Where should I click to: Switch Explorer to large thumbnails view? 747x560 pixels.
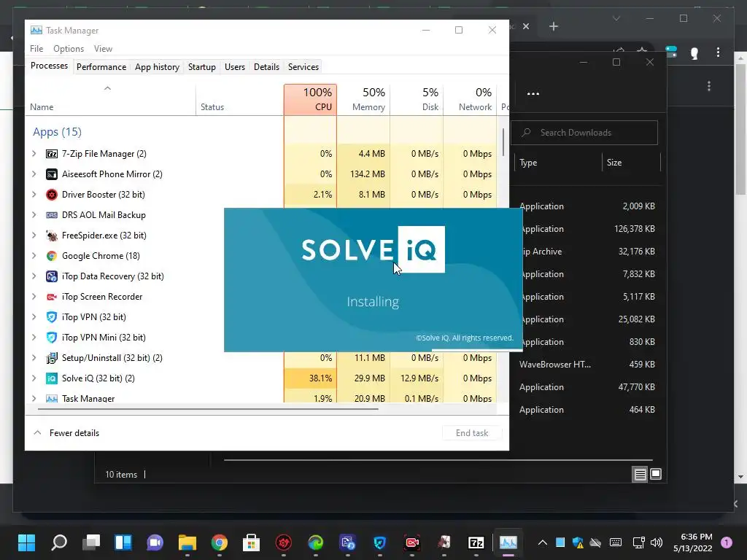click(x=656, y=474)
